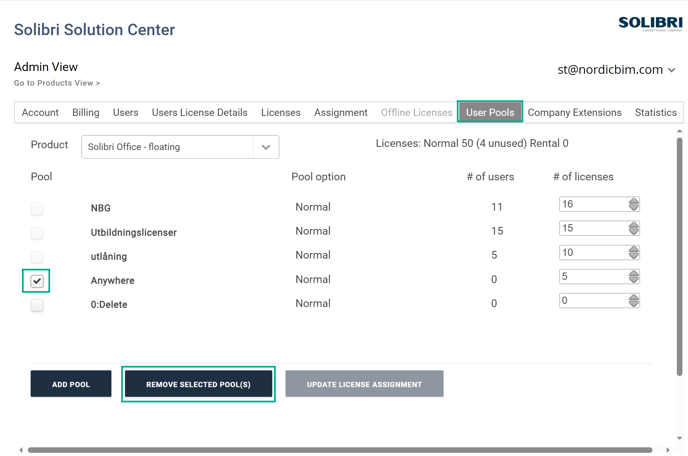Click the horizontal scrollbar left arrow
This screenshot has height=456, width=688.
pyautogui.click(x=21, y=450)
